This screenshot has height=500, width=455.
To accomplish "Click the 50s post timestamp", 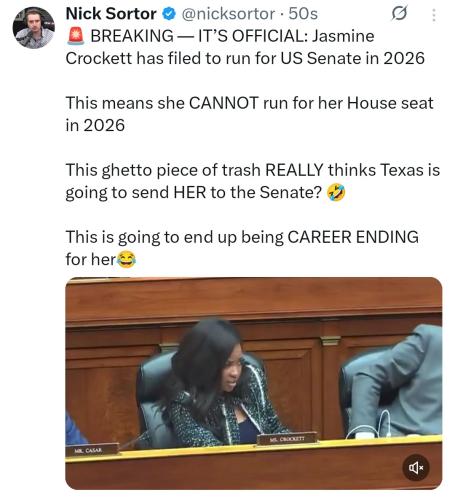I will 303,14.
